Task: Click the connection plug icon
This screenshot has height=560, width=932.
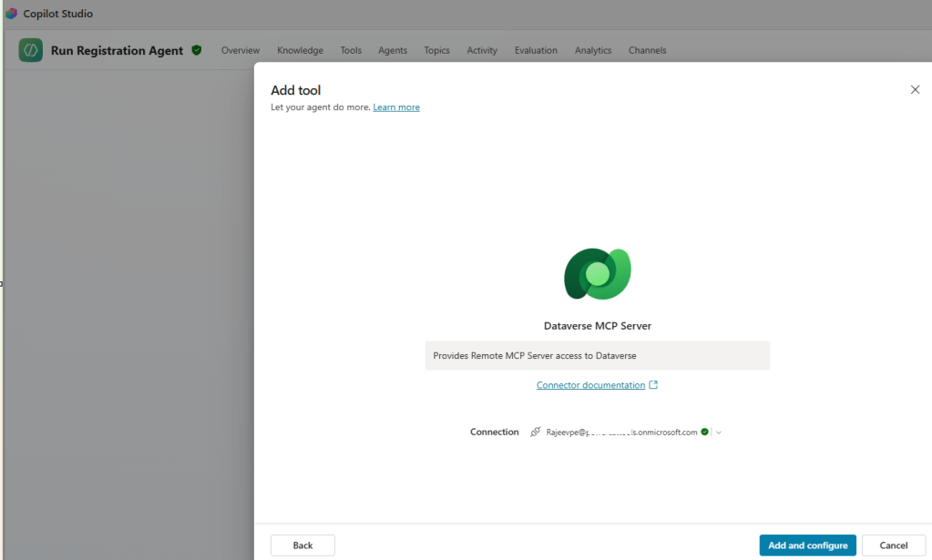Action: pos(536,433)
